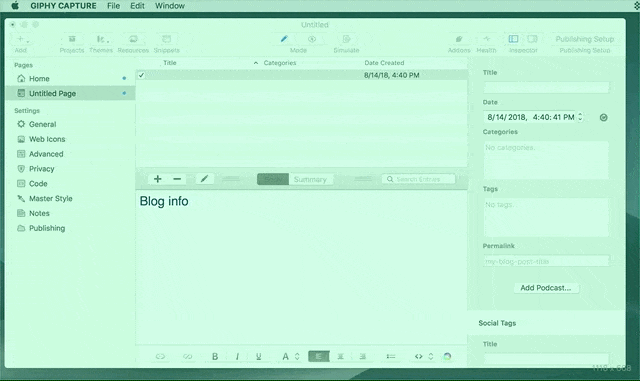Click the date stepper arrows

point(580,117)
